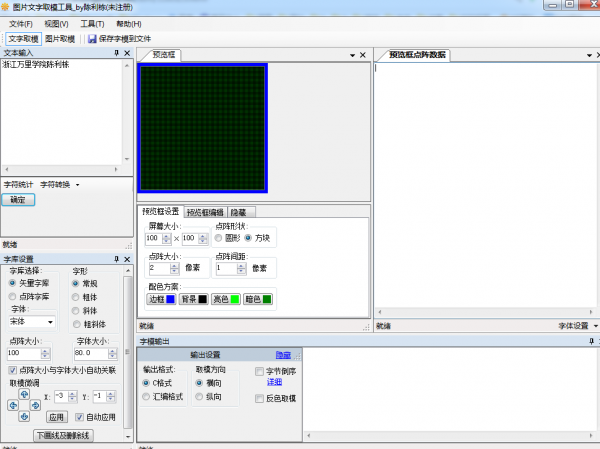Click the LED matrix preview image
Screen dimensions: 600x449
pos(202,128)
